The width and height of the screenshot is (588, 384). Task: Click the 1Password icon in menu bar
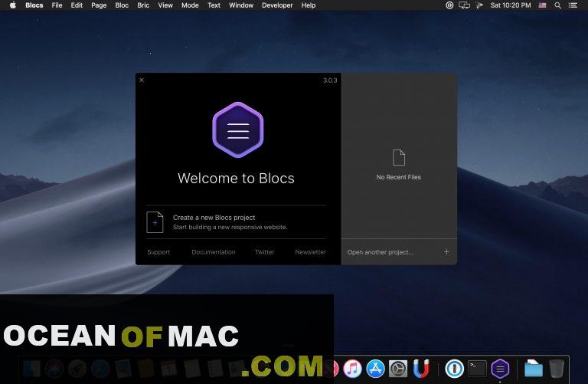[x=449, y=5]
